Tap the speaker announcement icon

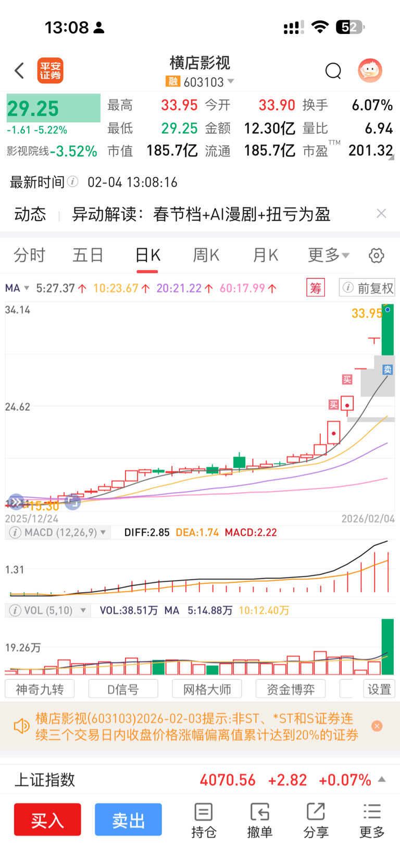point(21,726)
